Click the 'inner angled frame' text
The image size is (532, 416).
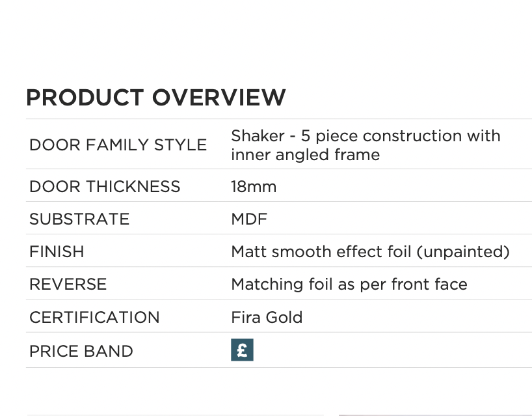click(305, 155)
